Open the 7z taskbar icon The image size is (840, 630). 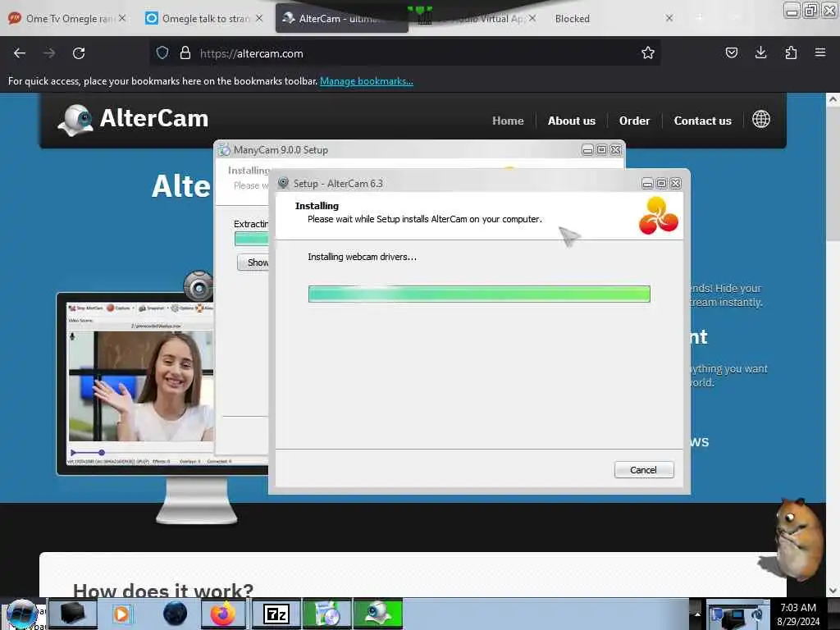[276, 614]
